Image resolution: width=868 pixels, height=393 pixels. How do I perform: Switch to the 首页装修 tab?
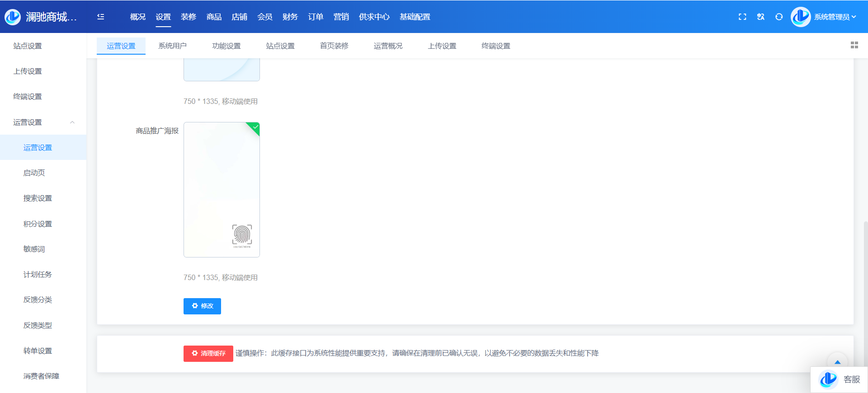point(334,46)
